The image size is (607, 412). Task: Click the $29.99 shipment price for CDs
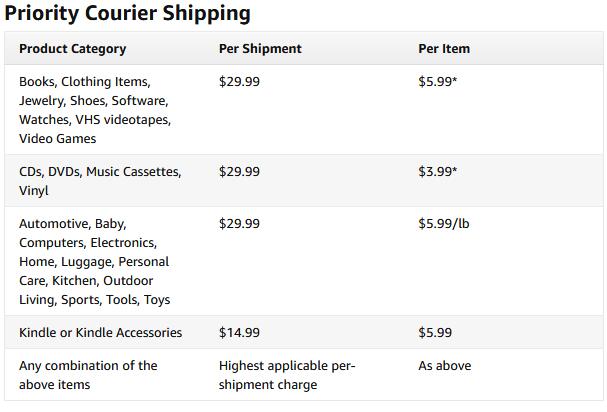(x=239, y=172)
